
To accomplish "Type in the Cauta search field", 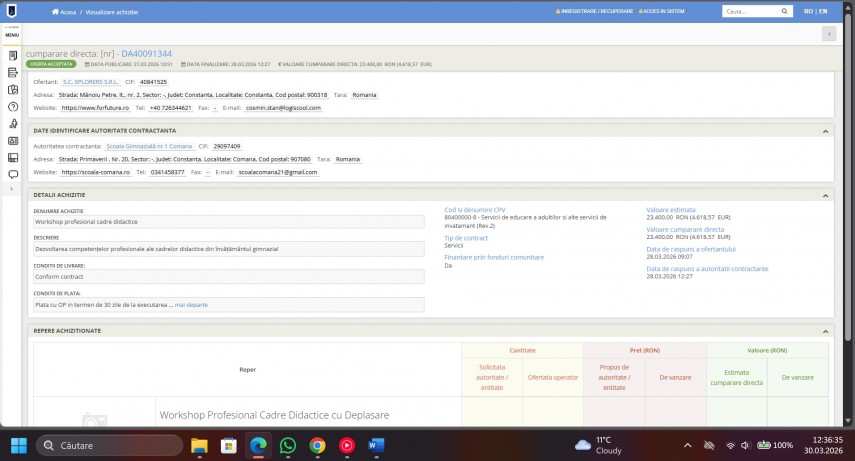I will 750,11.
